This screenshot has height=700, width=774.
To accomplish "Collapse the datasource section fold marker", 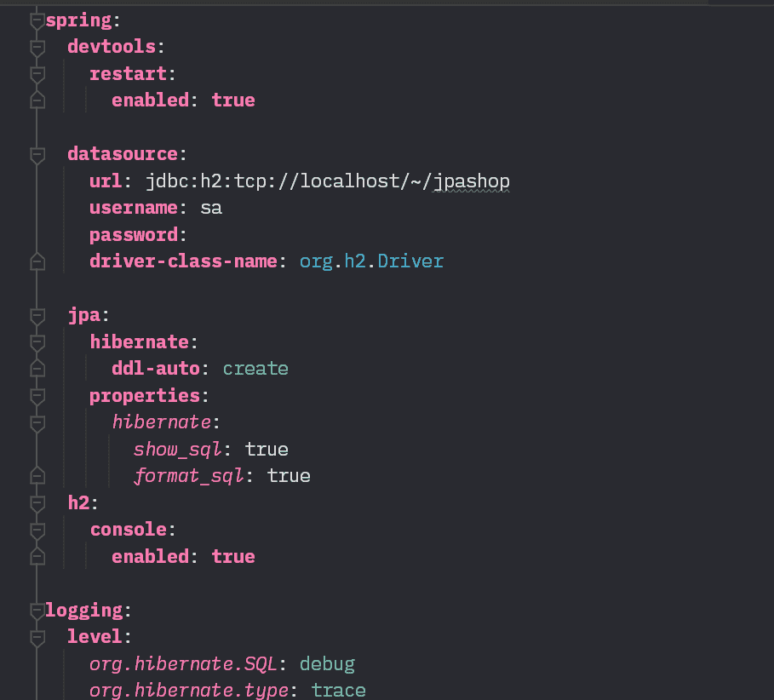I will coord(37,155).
